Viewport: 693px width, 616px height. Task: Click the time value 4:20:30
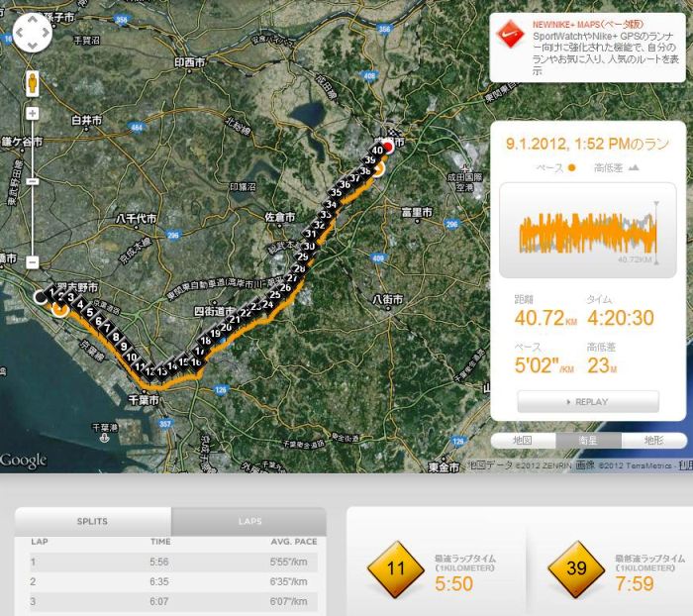point(621,318)
